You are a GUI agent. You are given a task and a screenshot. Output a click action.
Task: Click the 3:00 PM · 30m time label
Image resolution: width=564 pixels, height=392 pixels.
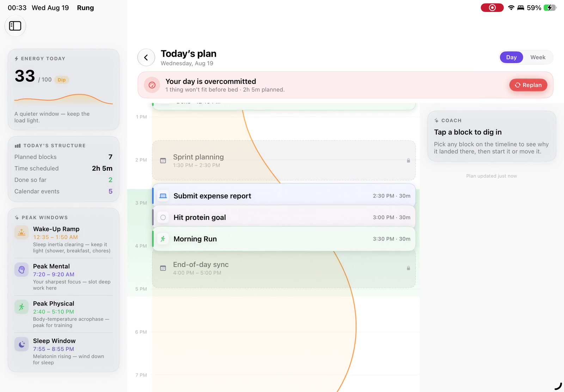point(392,218)
